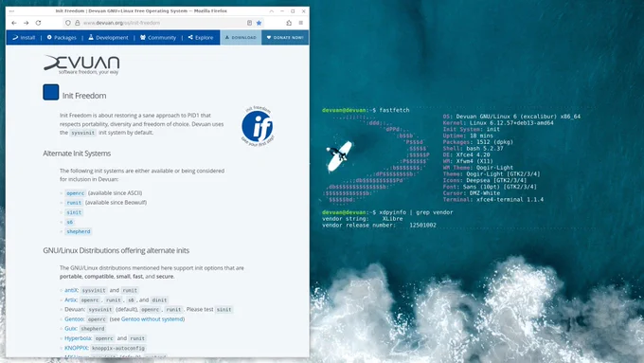Click terminal 'Terminal: xfce4-terminal 1.1.4' line
Screen dimensions: 644x363
click(x=493, y=200)
